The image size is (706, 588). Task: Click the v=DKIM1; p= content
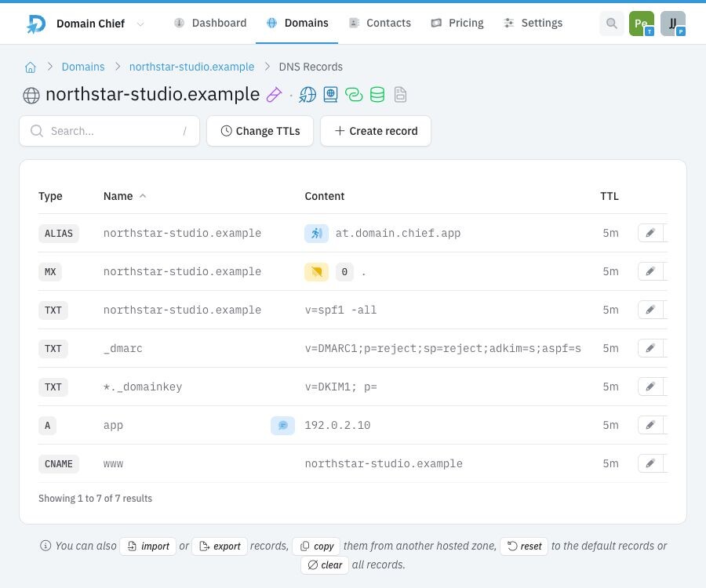coord(341,387)
